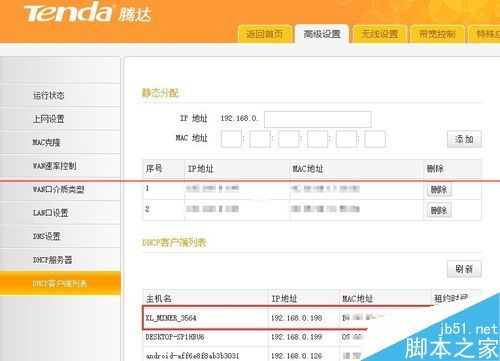Select host name XL_MINER_3564

[171, 318]
